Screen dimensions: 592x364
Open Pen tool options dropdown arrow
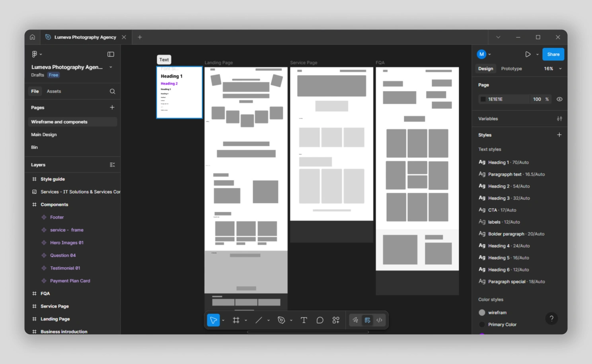[291, 320]
